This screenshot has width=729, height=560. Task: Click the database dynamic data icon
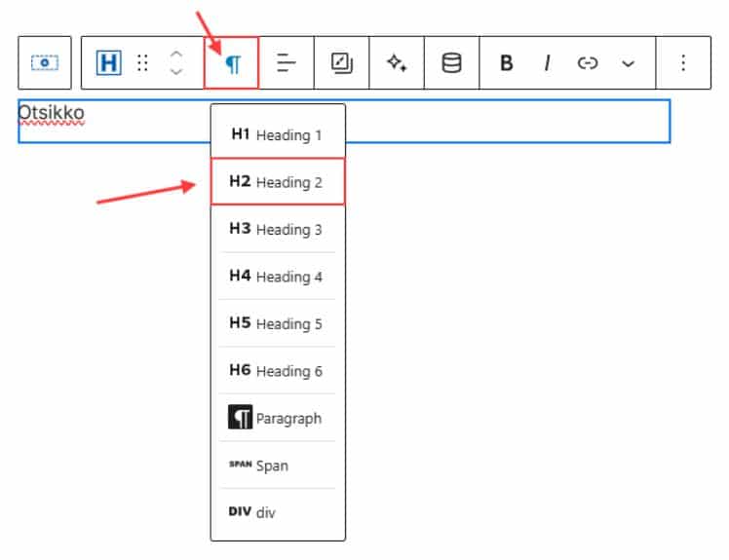[x=451, y=62]
